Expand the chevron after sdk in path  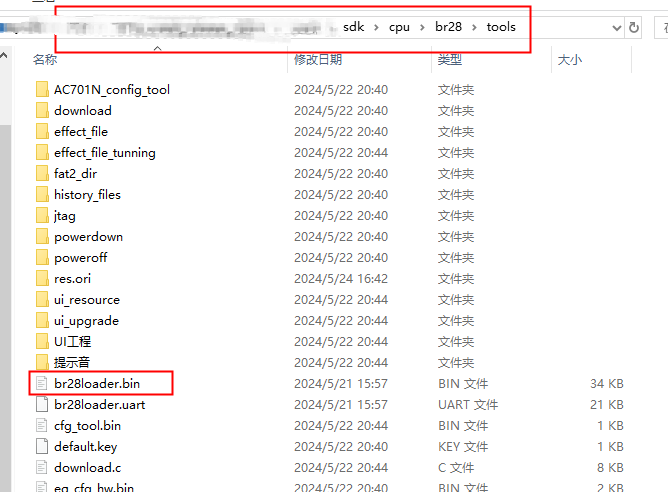click(x=376, y=27)
